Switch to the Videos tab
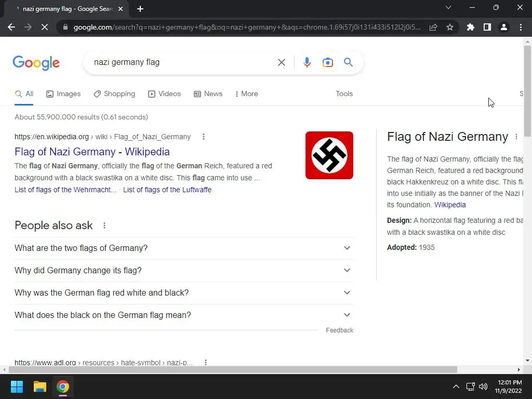Image resolution: width=532 pixels, height=399 pixels. coord(164,94)
